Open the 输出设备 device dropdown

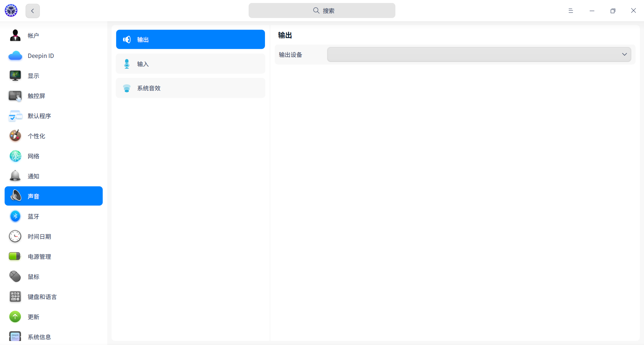[479, 54]
